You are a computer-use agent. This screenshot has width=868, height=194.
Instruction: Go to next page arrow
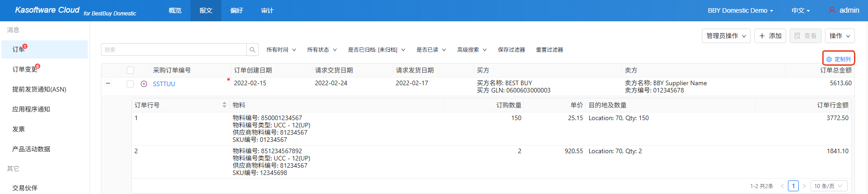pos(804,186)
